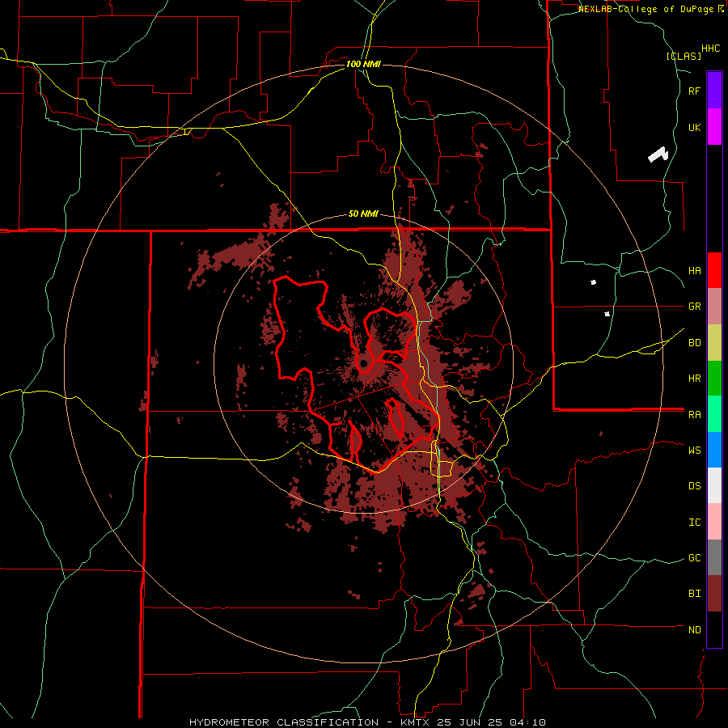Click the 100 NMI range ring label
Viewport: 728px width, 728px height.
pyautogui.click(x=363, y=64)
